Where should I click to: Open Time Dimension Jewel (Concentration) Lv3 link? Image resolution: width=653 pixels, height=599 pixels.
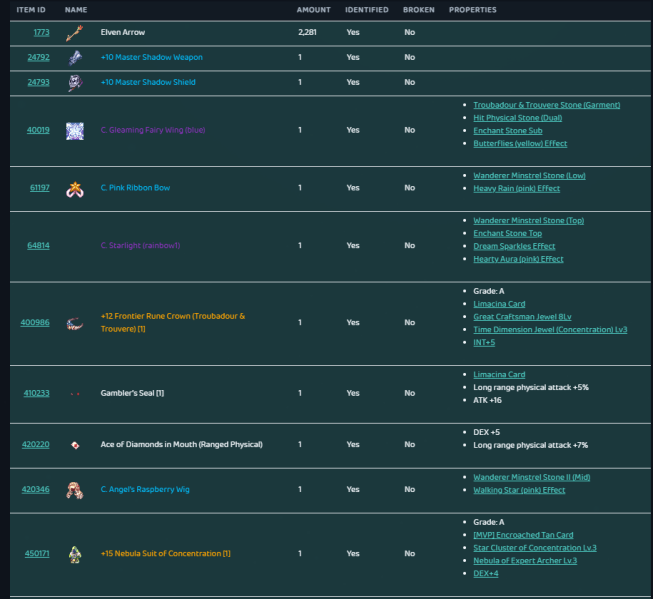[550, 330]
